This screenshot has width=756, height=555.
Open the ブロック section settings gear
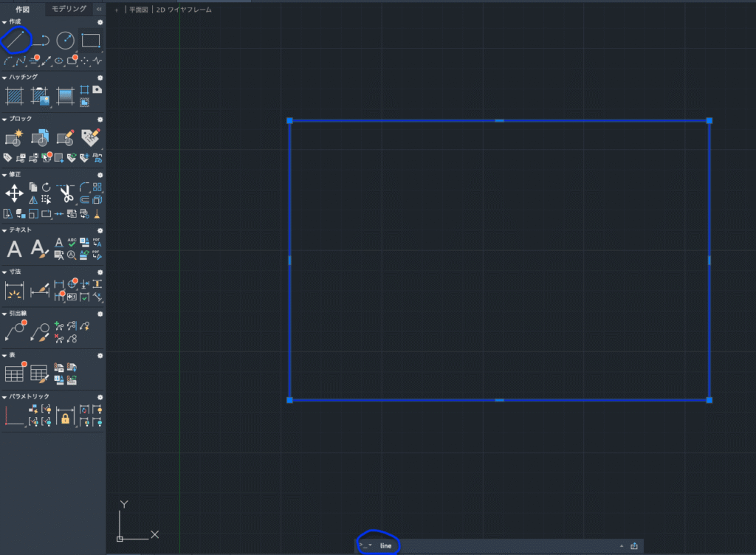click(x=100, y=119)
